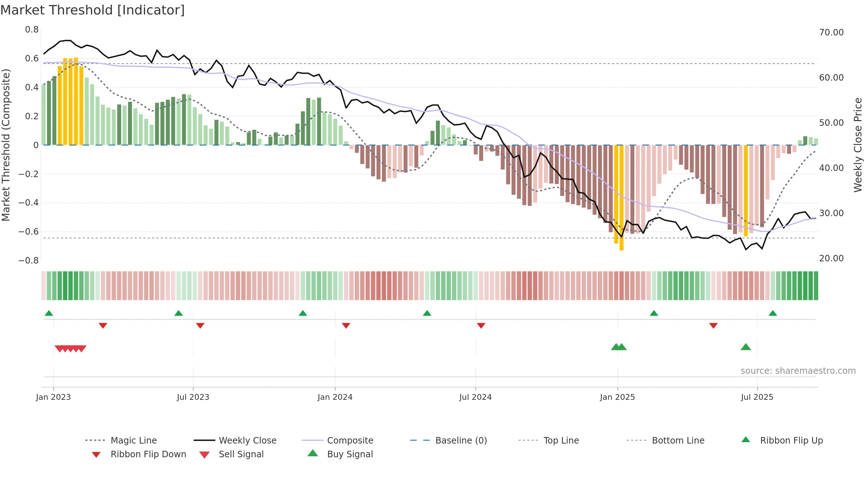Click the Jan 2023 axis label

pos(54,397)
